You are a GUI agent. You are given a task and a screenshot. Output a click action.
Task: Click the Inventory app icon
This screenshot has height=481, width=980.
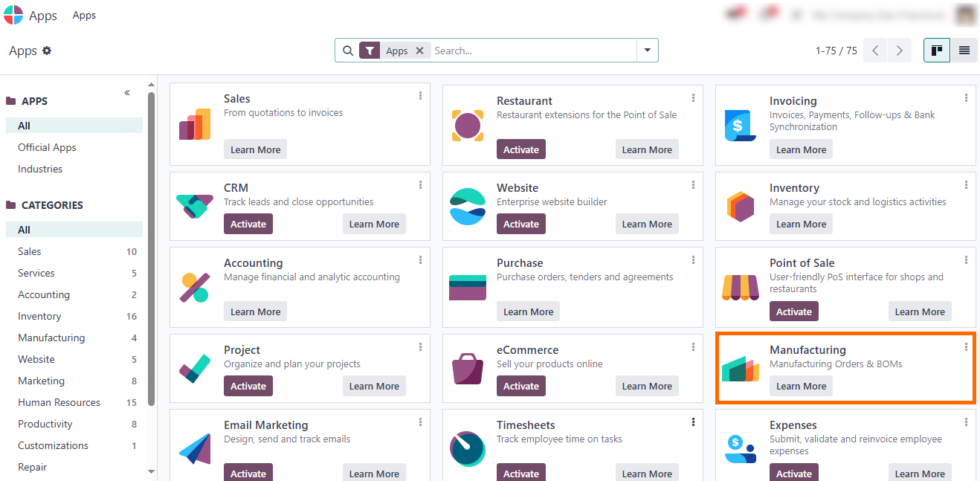741,206
